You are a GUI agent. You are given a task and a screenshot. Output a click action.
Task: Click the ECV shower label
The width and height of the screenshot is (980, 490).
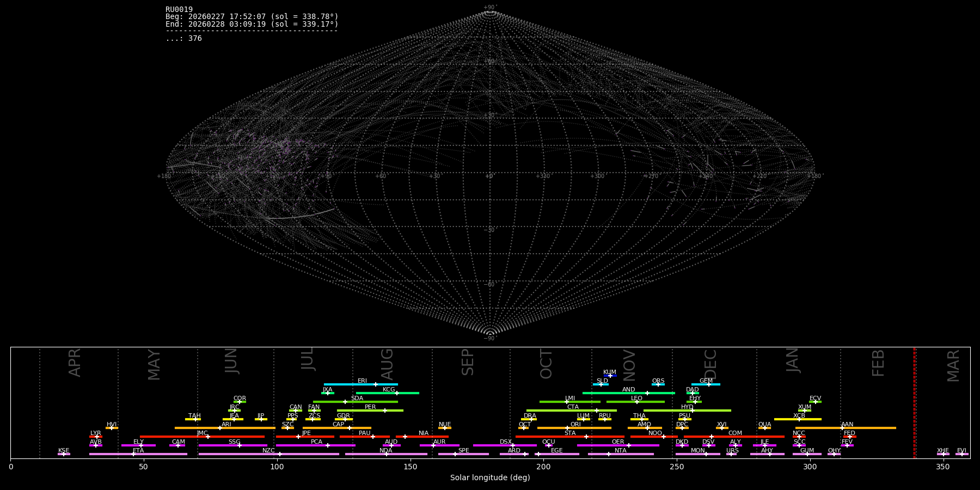pyautogui.click(x=815, y=399)
